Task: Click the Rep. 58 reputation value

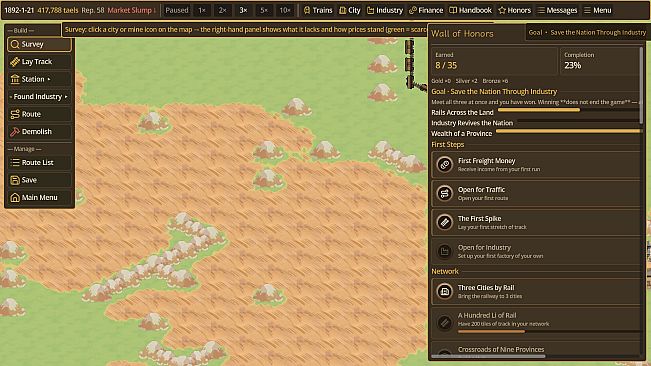Action: 93,10
